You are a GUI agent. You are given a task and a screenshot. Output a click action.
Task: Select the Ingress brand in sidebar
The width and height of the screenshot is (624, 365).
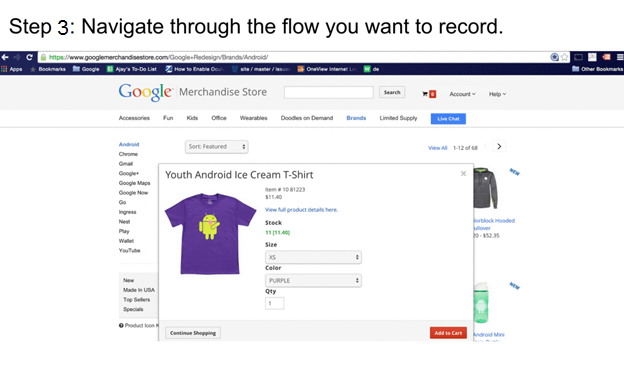(127, 212)
